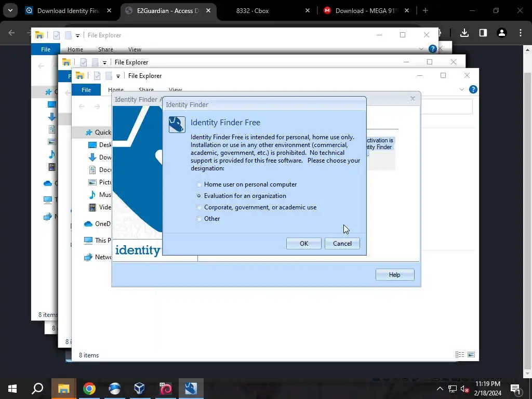Viewport: 532px width, 399px height.
Task: Open Identity Finder icon on taskbar
Action: coord(191,389)
